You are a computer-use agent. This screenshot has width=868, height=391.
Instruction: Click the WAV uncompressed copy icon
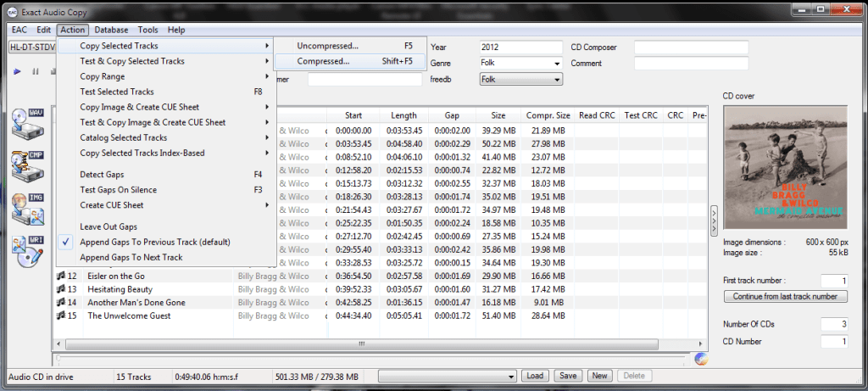pyautogui.click(x=27, y=124)
